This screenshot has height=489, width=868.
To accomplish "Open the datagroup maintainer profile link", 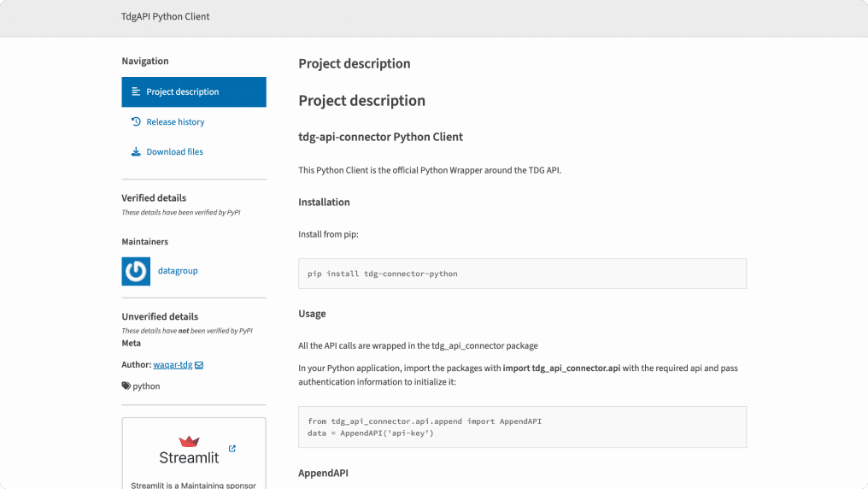I will pos(178,271).
